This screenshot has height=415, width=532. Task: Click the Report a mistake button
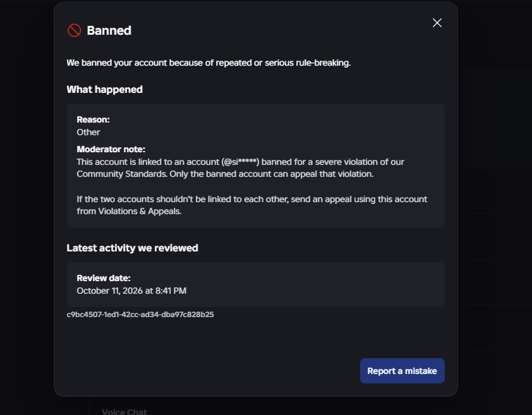coord(402,371)
